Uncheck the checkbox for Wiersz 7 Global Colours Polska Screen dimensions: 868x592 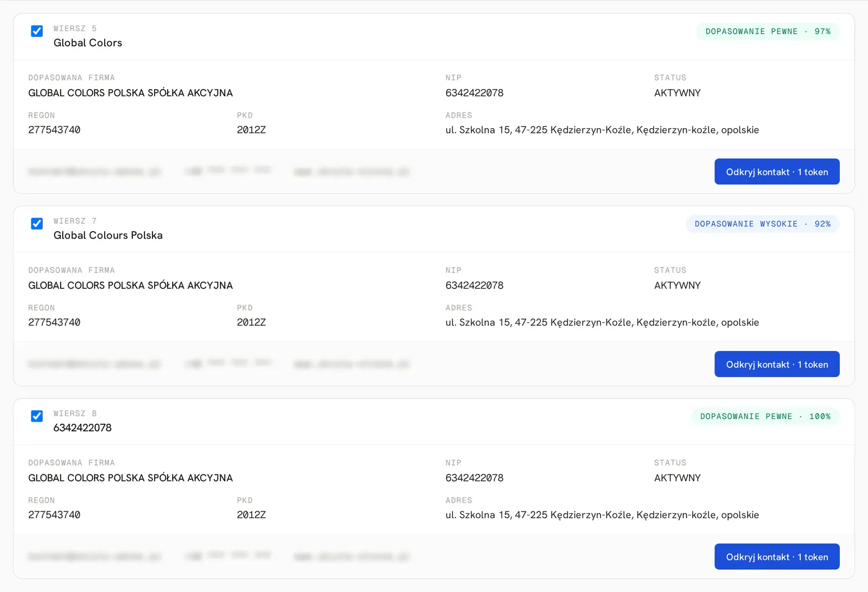click(37, 224)
